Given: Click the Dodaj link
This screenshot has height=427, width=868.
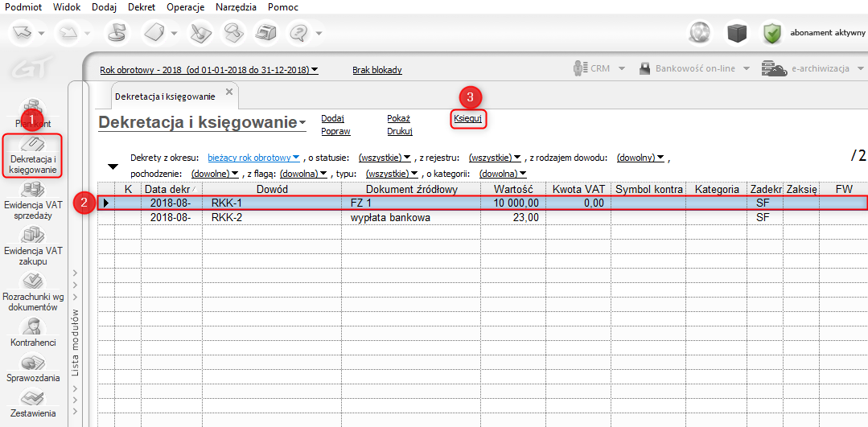Looking at the screenshot, I should (332, 118).
